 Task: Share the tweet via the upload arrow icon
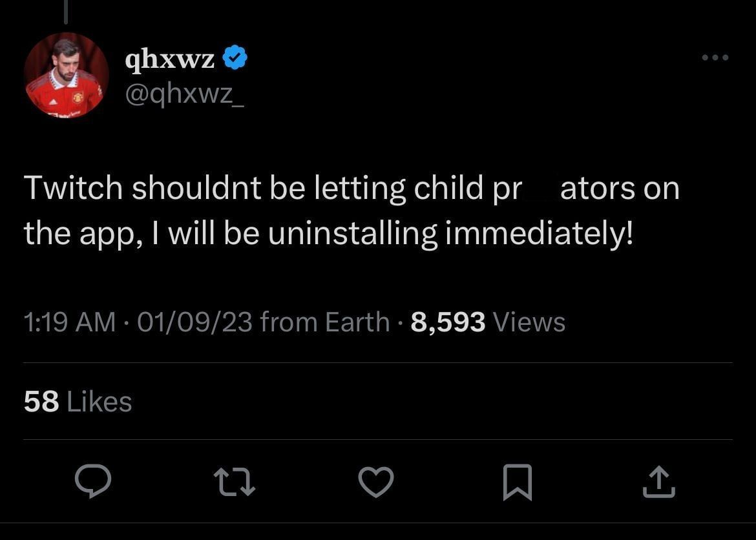pyautogui.click(x=658, y=481)
